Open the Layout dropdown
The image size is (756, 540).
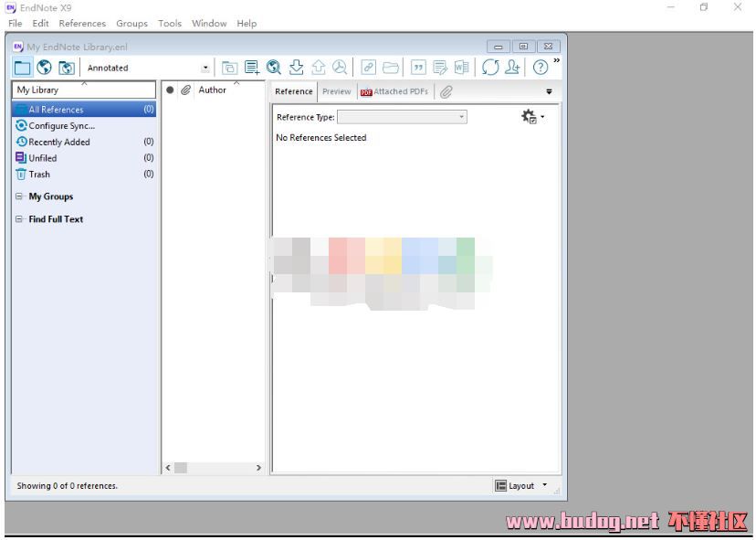coord(520,485)
